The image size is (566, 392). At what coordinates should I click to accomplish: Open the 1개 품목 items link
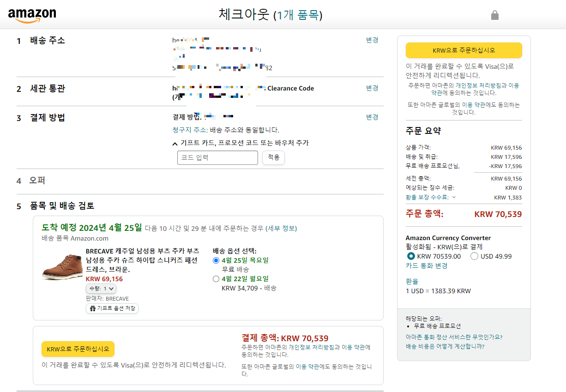coord(298,15)
